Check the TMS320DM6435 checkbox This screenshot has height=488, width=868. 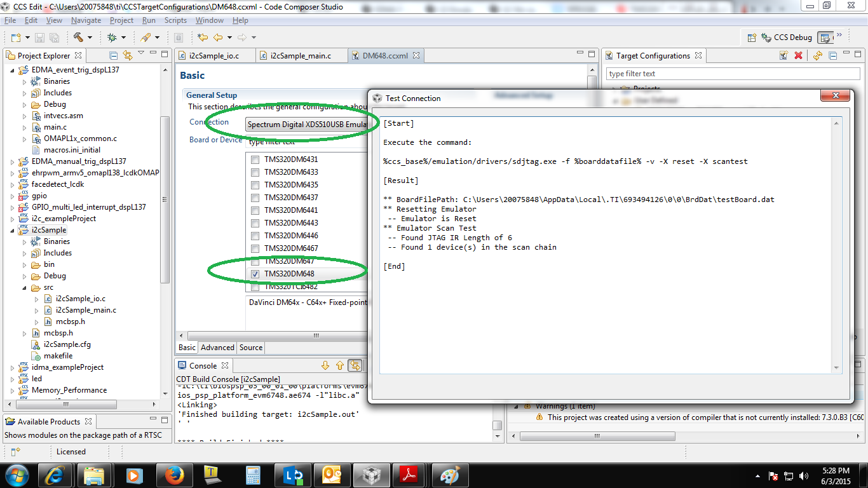[x=255, y=185]
